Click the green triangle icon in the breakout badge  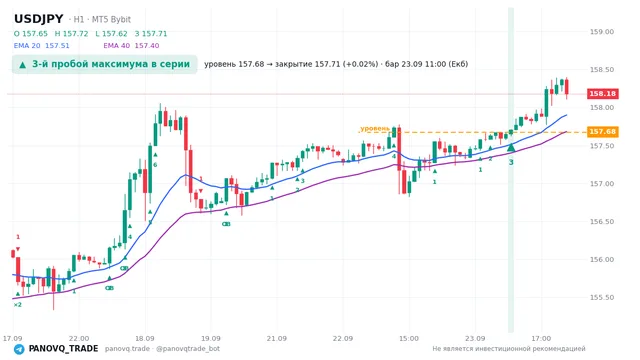pos(22,65)
